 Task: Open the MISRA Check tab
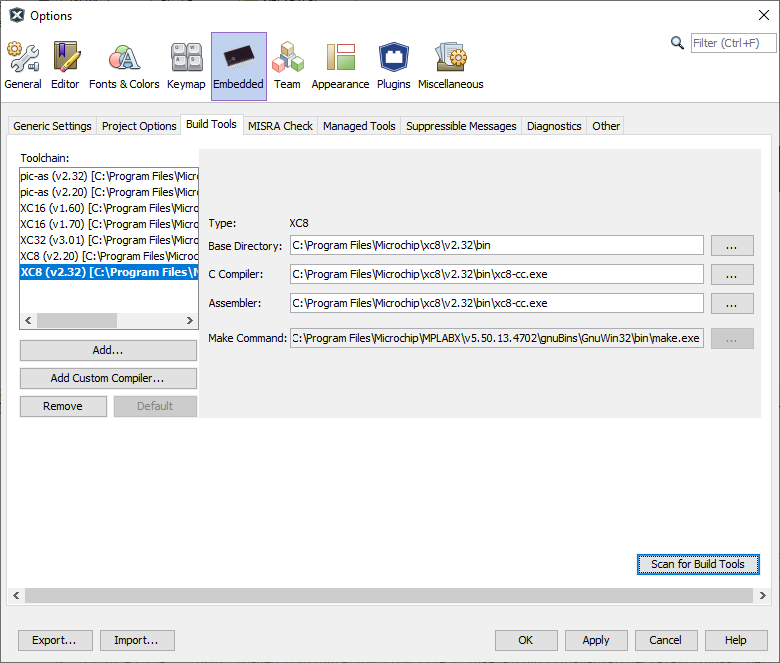coord(280,126)
